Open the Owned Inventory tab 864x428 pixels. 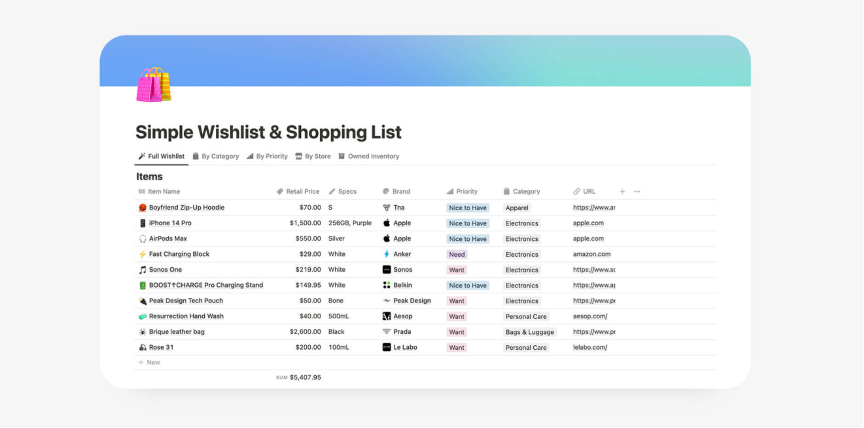tap(368, 156)
